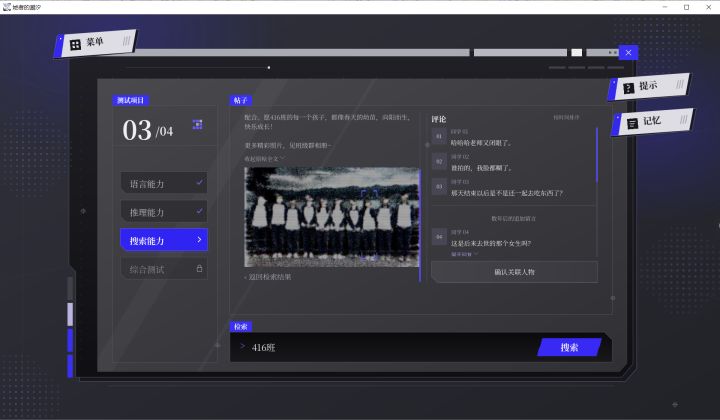Click the game icon in the window title bar

(6, 7)
